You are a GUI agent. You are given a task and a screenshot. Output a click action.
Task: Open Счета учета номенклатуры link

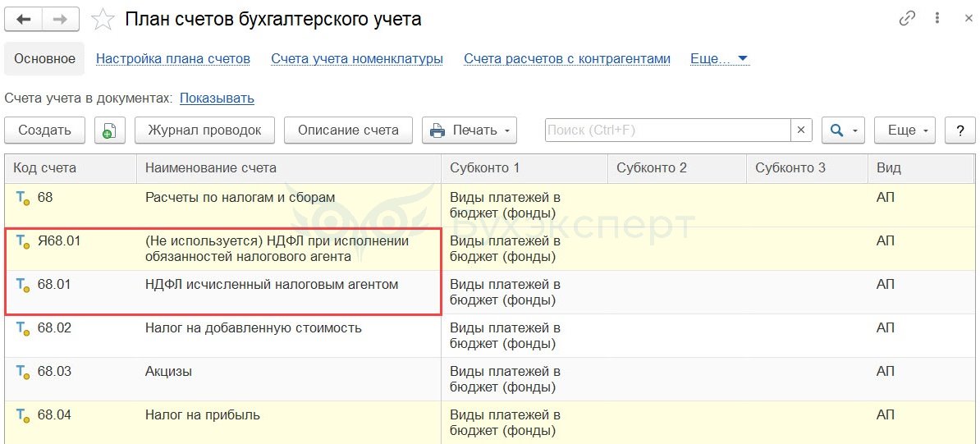(357, 59)
